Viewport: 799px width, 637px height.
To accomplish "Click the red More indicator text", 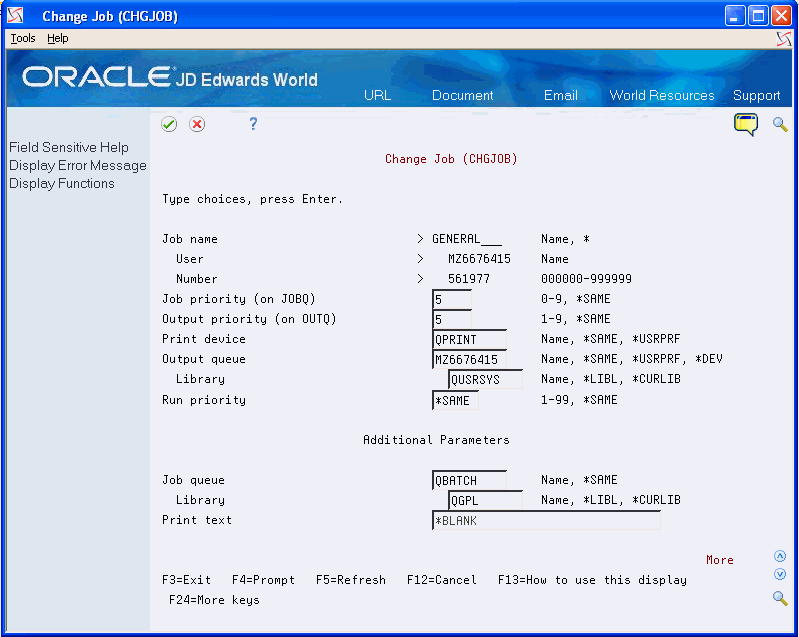I will pyautogui.click(x=720, y=560).
